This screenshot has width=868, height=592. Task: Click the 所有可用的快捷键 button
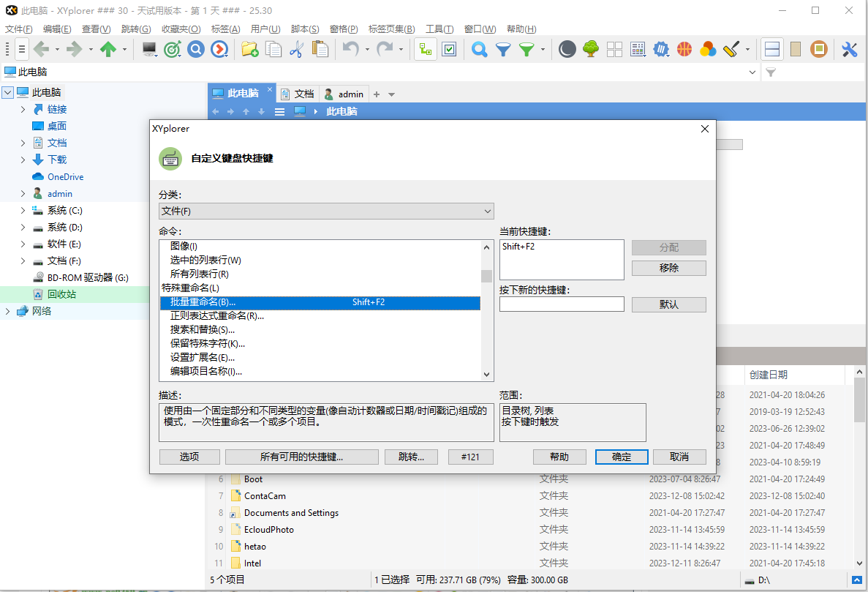(302, 456)
